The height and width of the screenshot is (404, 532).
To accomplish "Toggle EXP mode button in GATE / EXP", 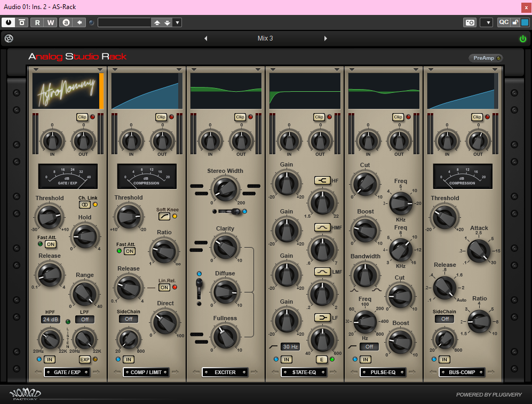I will (x=84, y=360).
